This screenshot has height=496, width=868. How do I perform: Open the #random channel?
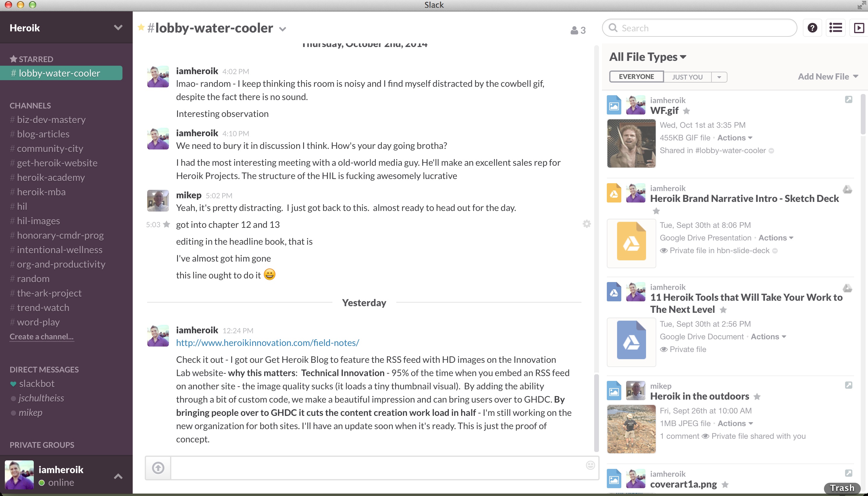[x=33, y=278]
